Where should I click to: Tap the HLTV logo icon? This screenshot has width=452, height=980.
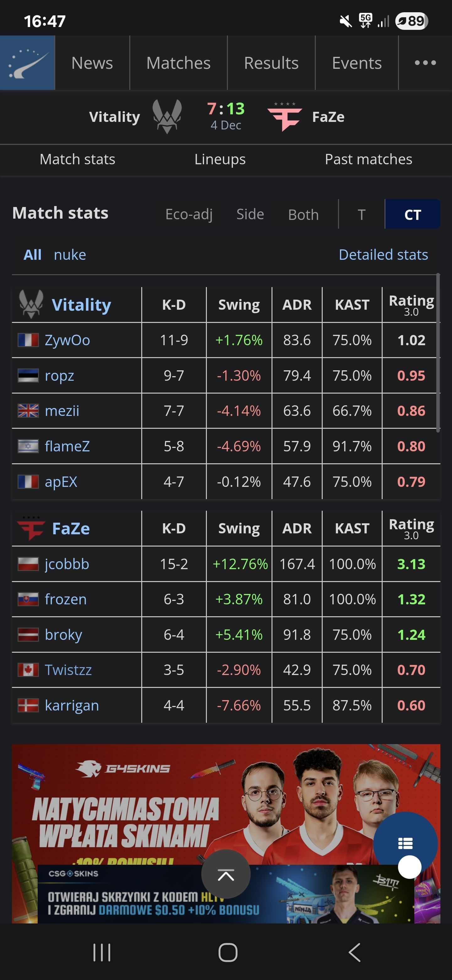click(27, 63)
